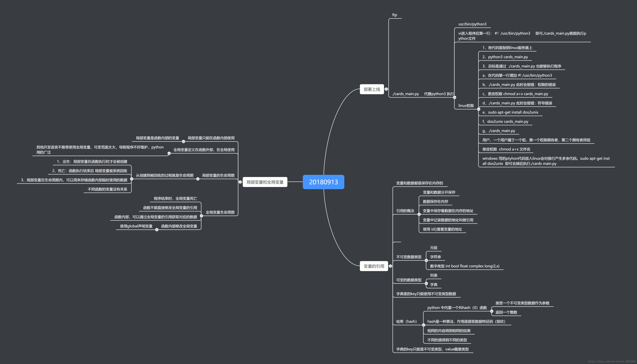The image size is (637, 364).
Task: Collapse the 哈希（hash）subtopic toggle
Action: pos(424,325)
